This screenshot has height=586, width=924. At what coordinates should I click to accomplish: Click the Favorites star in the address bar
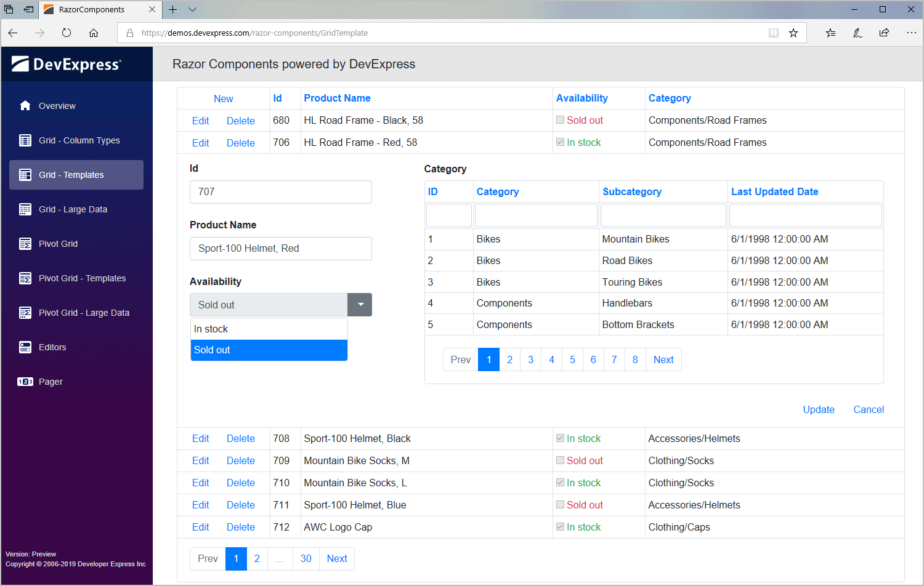click(x=794, y=33)
